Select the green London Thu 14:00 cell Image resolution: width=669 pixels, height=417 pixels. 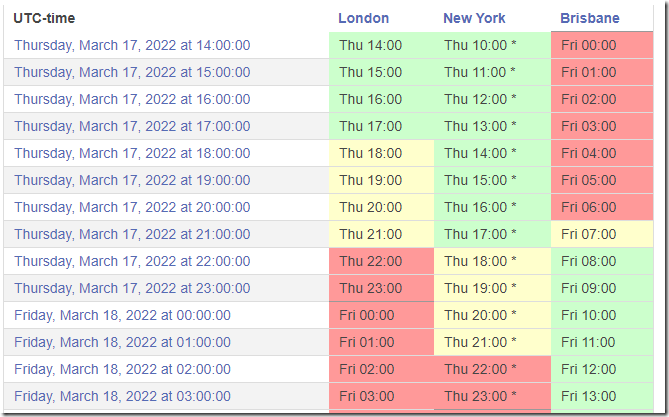coord(381,45)
